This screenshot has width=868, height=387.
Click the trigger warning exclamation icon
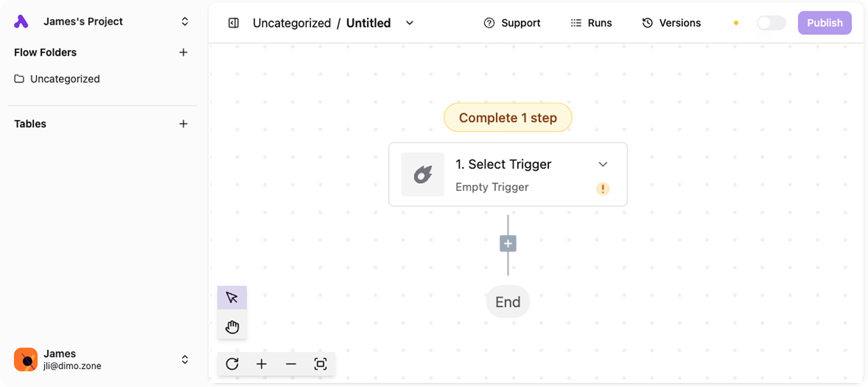pyautogui.click(x=603, y=189)
